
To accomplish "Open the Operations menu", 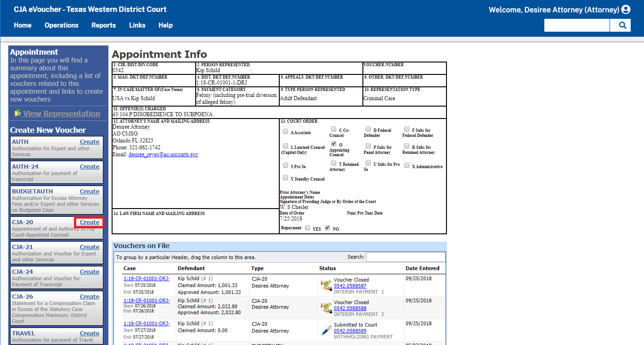I will 62,25.
